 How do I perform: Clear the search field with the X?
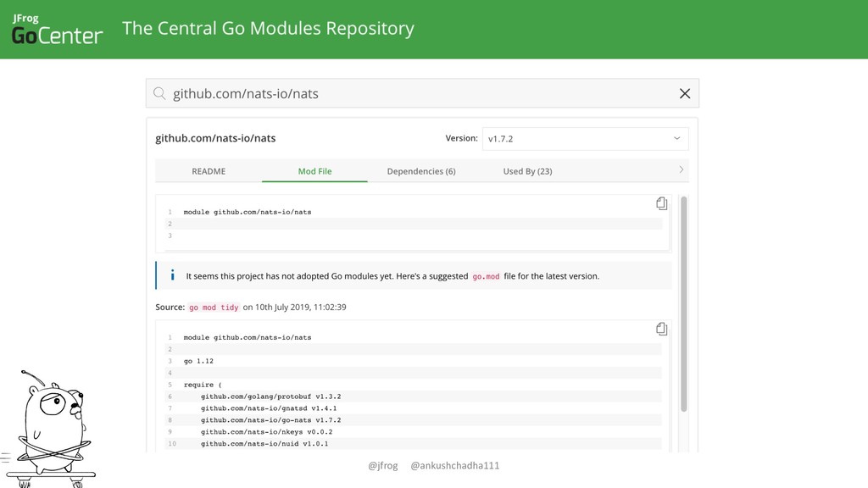pos(685,93)
